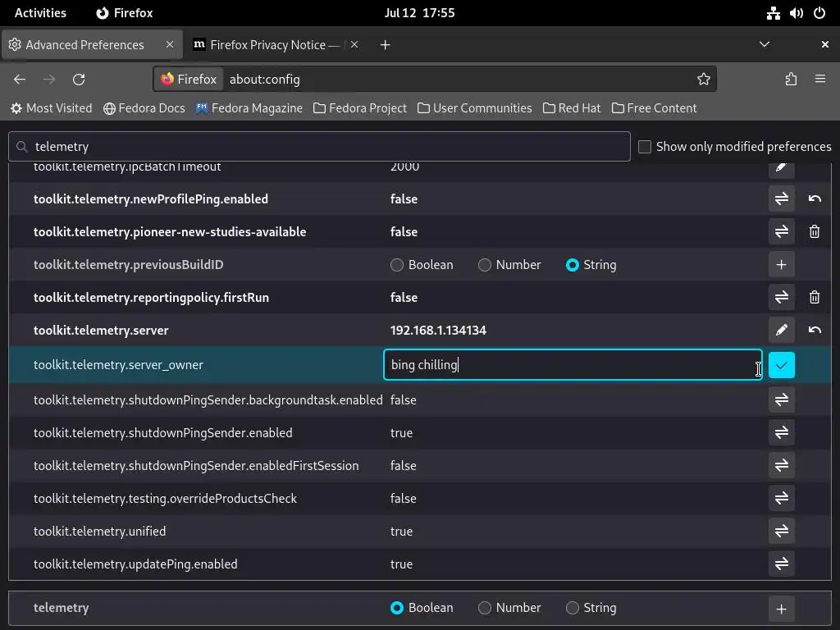Open Free Content bookmarks folder
Screen dimensions: 840x630
pyautogui.click(x=654, y=108)
